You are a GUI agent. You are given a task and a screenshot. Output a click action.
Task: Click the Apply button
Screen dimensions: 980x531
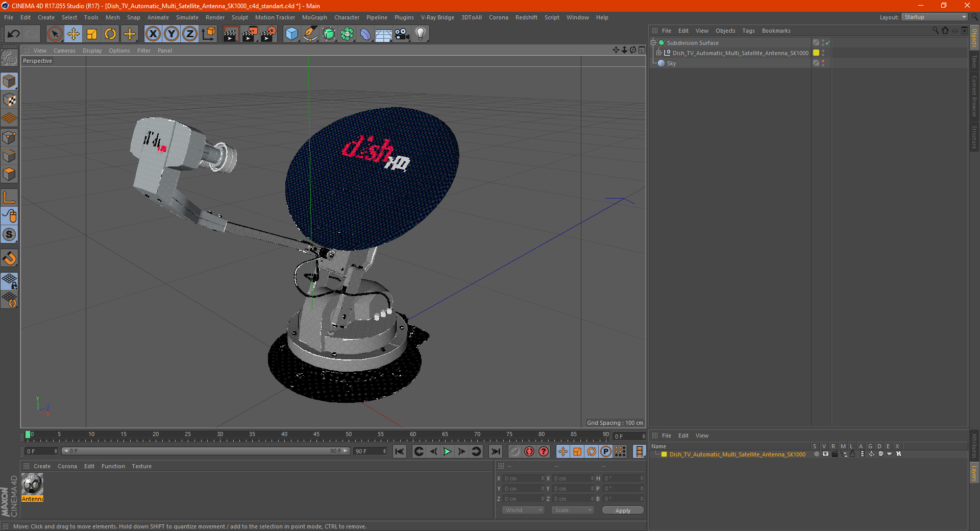pyautogui.click(x=623, y=511)
